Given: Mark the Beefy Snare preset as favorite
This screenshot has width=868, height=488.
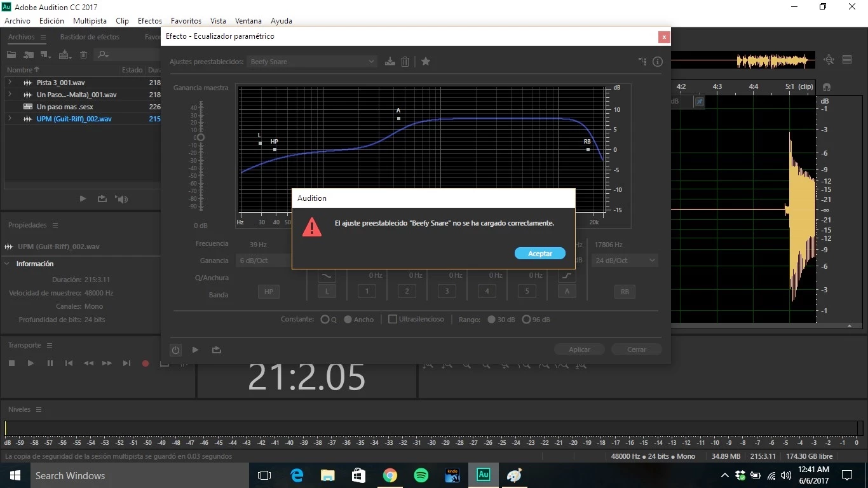Looking at the screenshot, I should tap(426, 62).
